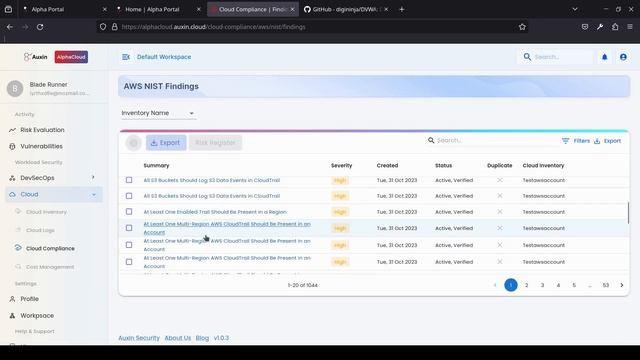The image size is (640, 360).
Task: Go to page 3 of findings
Action: (x=542, y=285)
